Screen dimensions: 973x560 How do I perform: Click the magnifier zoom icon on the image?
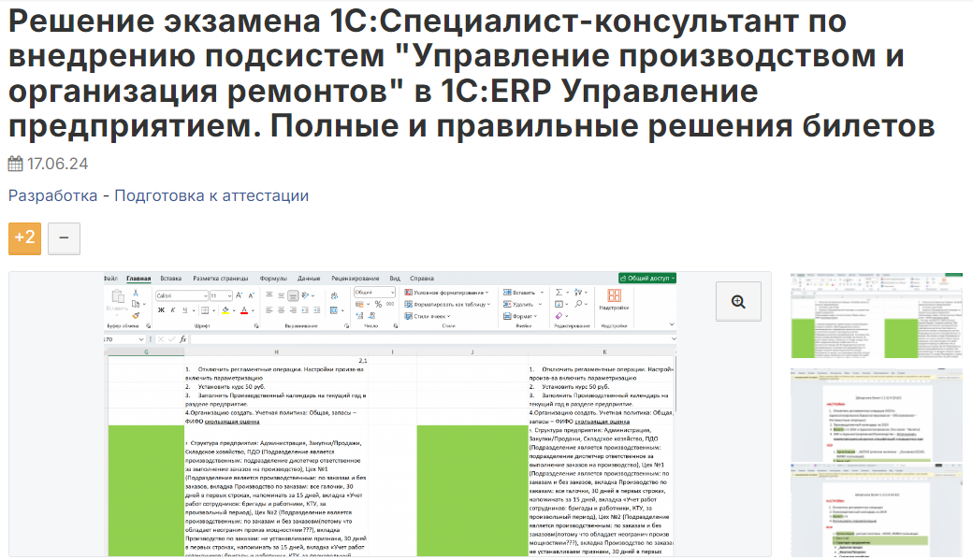738,301
